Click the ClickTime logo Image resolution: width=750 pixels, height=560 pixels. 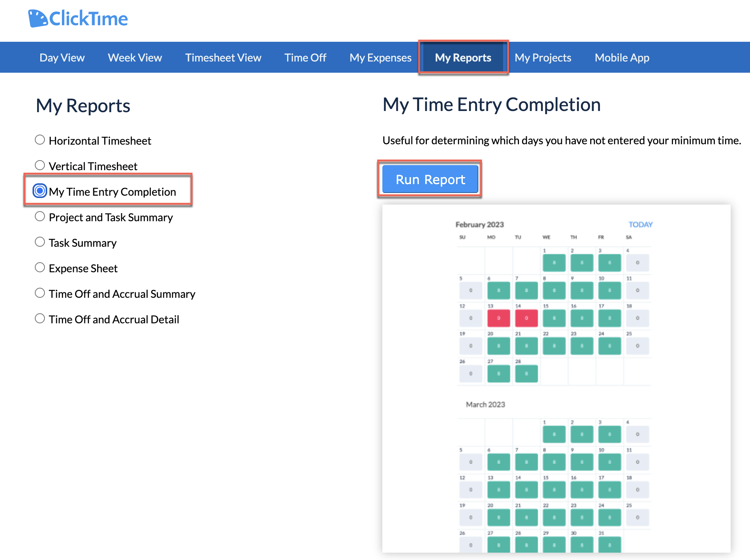[x=78, y=18]
